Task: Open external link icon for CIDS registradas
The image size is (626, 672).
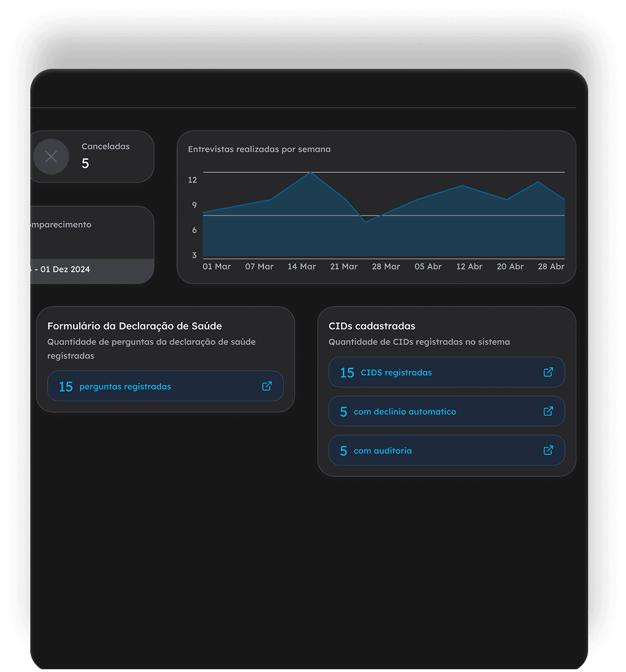Action: 548,372
